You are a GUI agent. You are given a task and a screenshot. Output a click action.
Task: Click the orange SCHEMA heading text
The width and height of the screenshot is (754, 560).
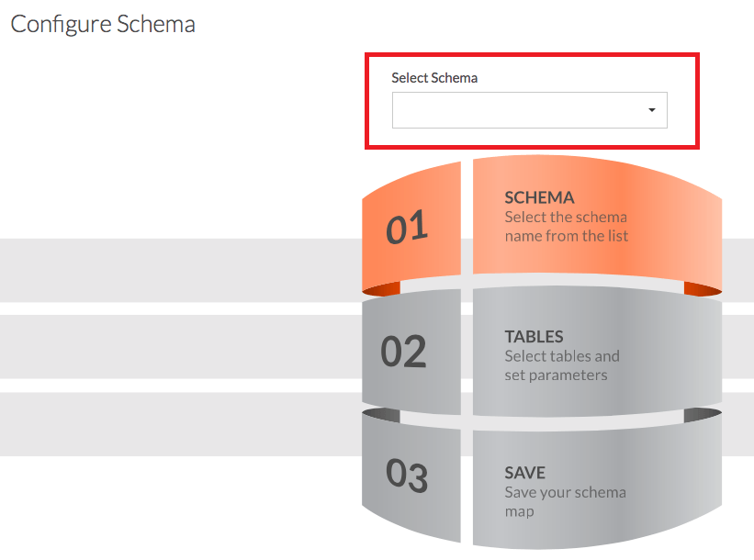coord(539,197)
